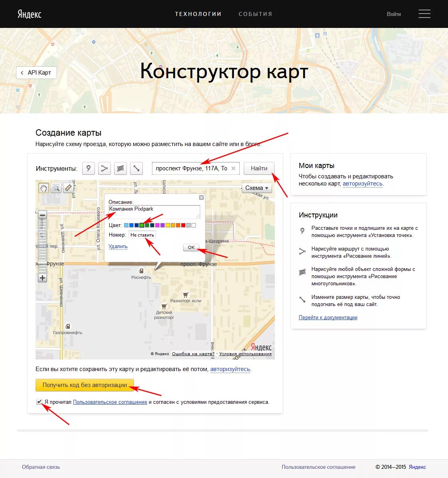The width and height of the screenshot is (448, 478).
Task: Activate the hand pan tool on map
Action: (43, 188)
